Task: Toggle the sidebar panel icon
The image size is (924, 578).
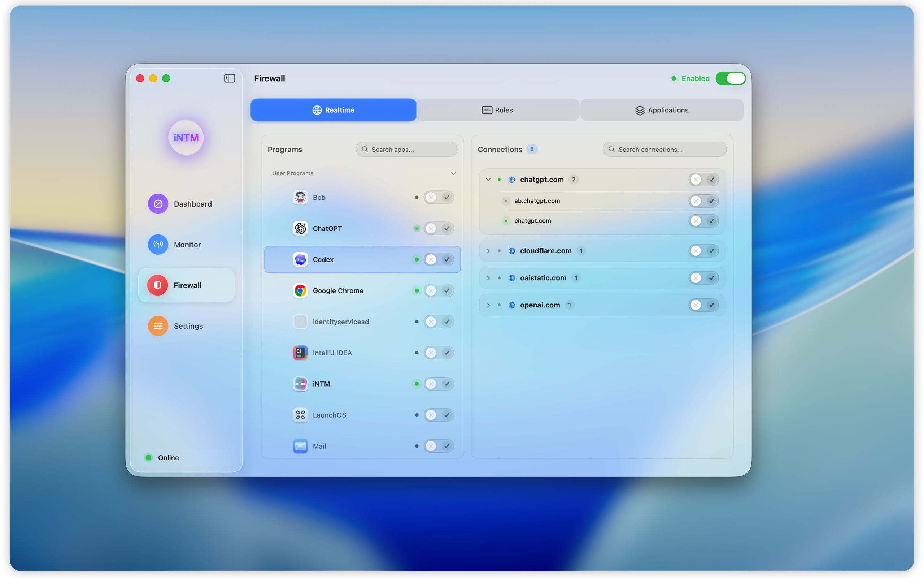Action: [x=230, y=78]
